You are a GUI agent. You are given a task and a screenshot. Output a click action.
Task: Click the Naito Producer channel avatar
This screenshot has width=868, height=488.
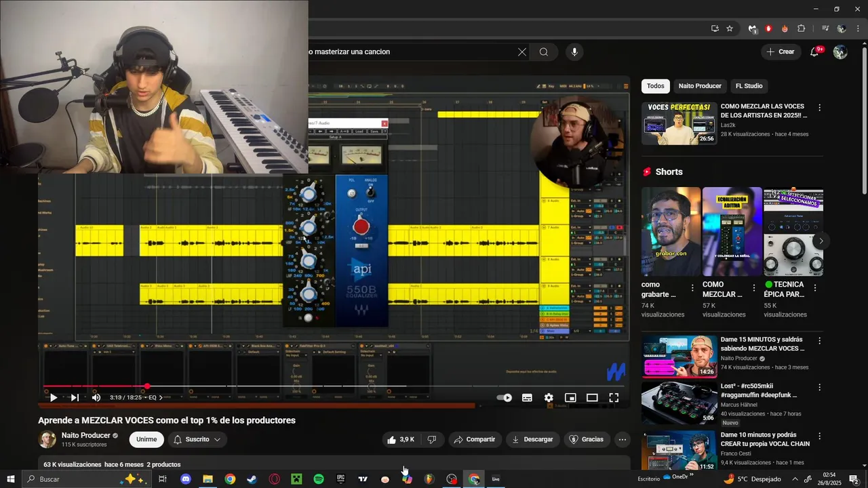click(x=47, y=439)
